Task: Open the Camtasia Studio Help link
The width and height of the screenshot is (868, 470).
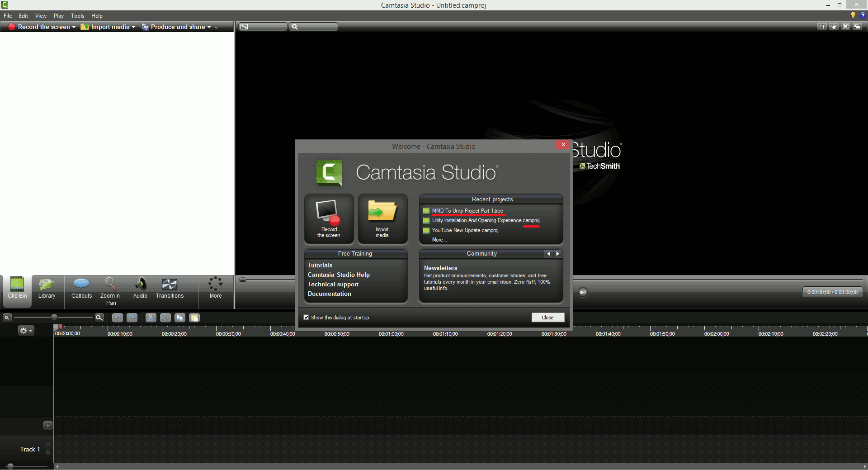Action: [339, 275]
